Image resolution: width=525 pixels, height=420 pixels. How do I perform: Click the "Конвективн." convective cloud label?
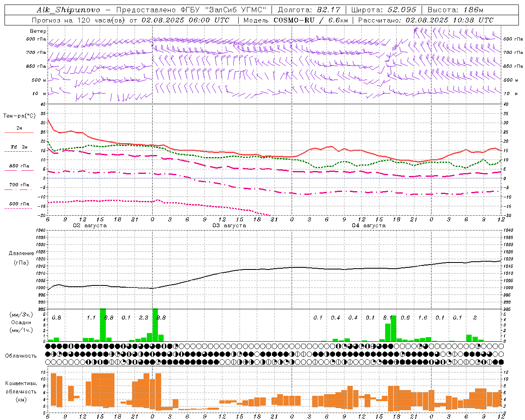click(x=21, y=383)
